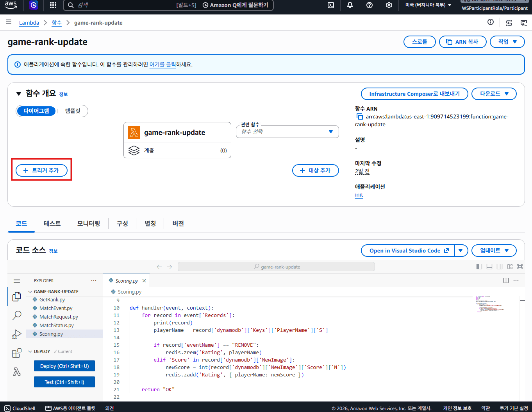Viewport: 532px width, 412px height.
Task: Click the Export to Infrastructure Composer button
Action: pos(414,94)
